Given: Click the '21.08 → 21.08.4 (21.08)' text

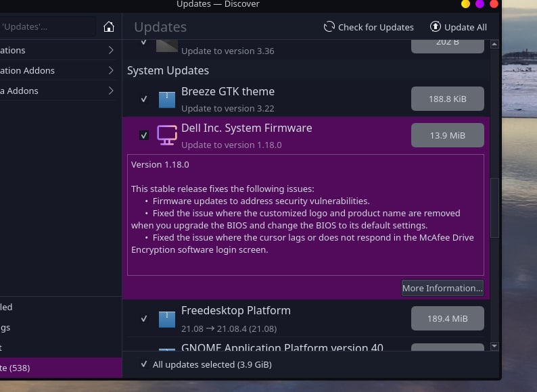Looking at the screenshot, I should pyautogui.click(x=229, y=328).
